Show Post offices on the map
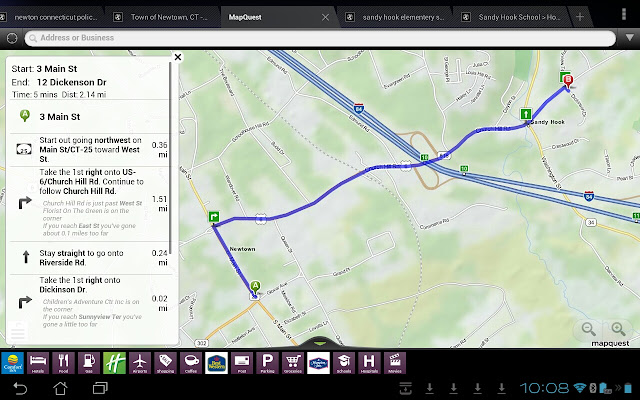Viewport: 640px width, 400px height. (242, 363)
